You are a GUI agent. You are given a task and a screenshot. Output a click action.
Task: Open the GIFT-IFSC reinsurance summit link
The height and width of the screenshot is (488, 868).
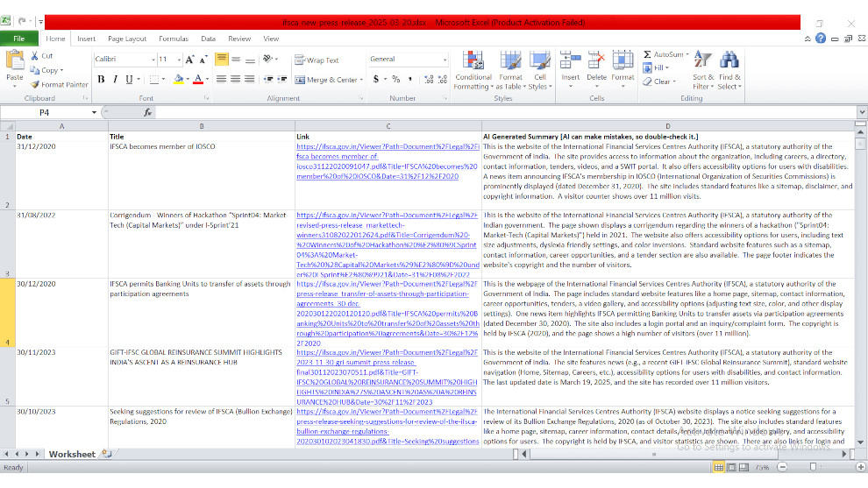(x=387, y=378)
